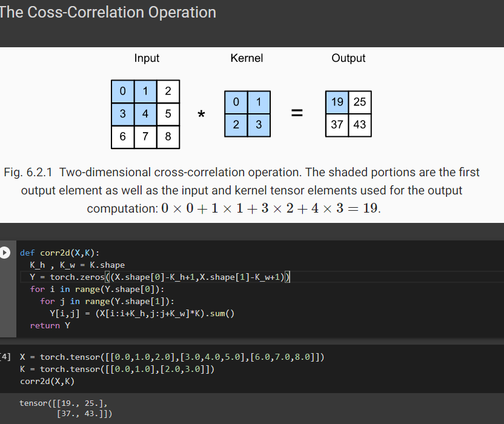Select the Input column header label

point(147,58)
